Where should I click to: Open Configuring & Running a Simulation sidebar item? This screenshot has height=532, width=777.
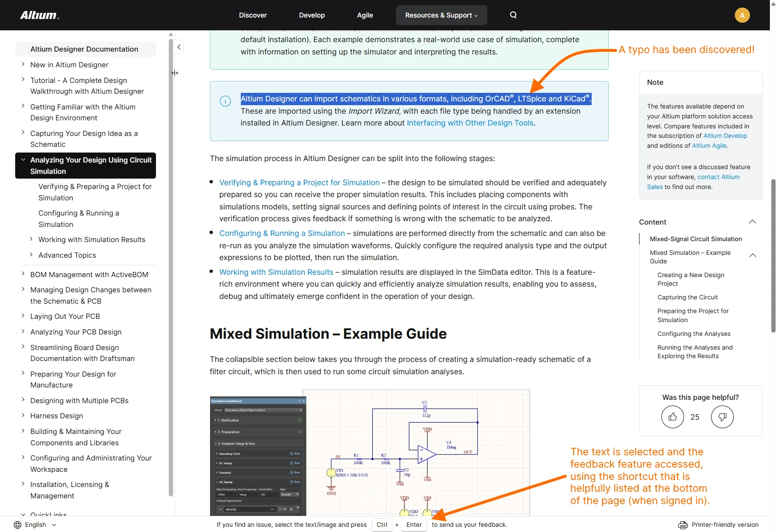click(79, 219)
